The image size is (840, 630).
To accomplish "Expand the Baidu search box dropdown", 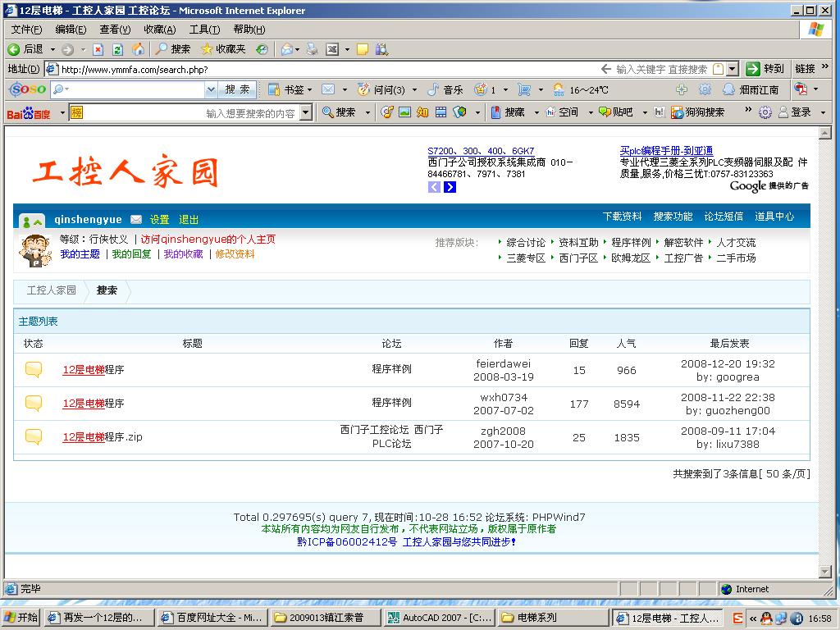I will point(306,112).
